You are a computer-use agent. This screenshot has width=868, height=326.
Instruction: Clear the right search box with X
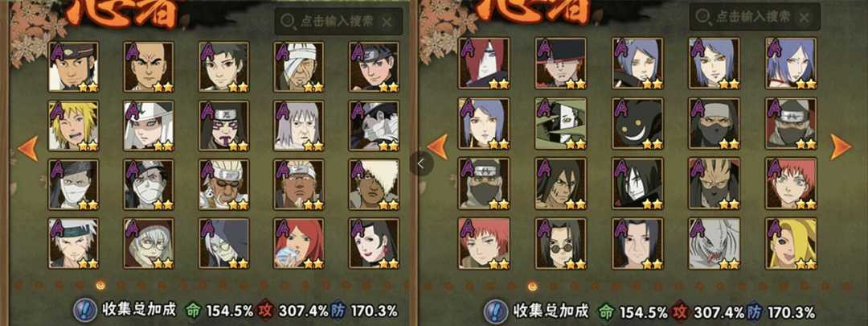coord(805,17)
